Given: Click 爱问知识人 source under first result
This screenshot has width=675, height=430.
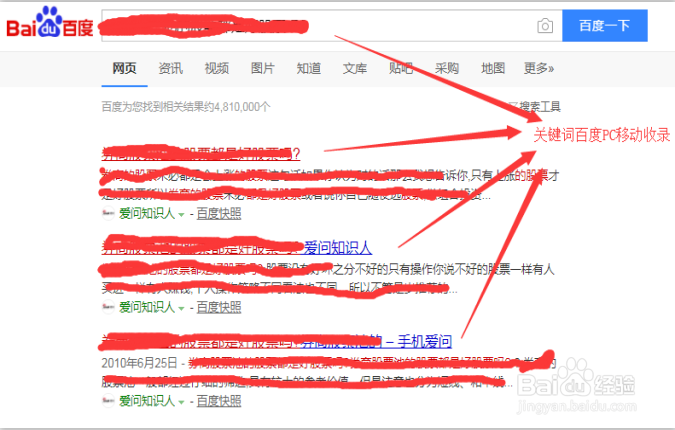Looking at the screenshot, I should 147,213.
